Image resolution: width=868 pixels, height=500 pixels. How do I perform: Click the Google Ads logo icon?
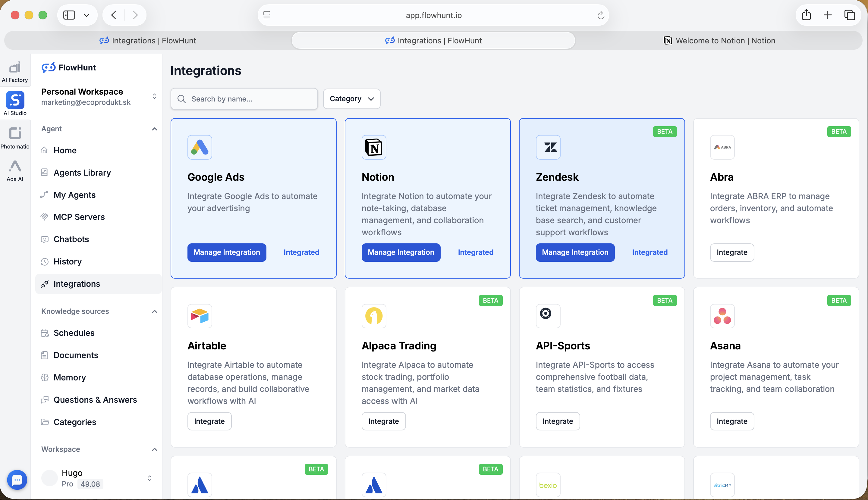200,147
